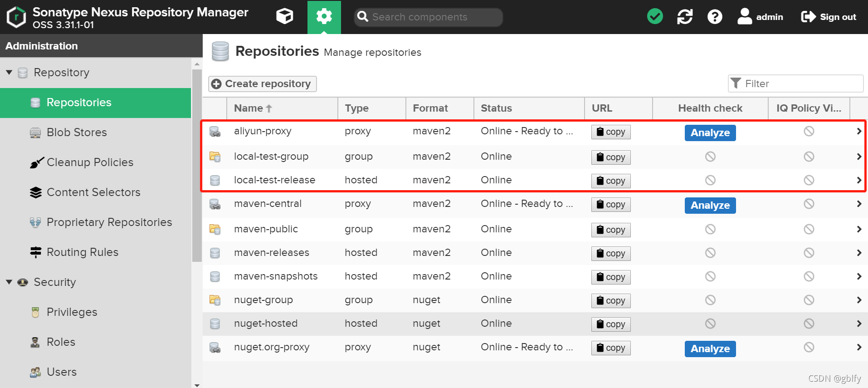Select the maven-releases repository name
The image size is (868, 388).
point(272,253)
